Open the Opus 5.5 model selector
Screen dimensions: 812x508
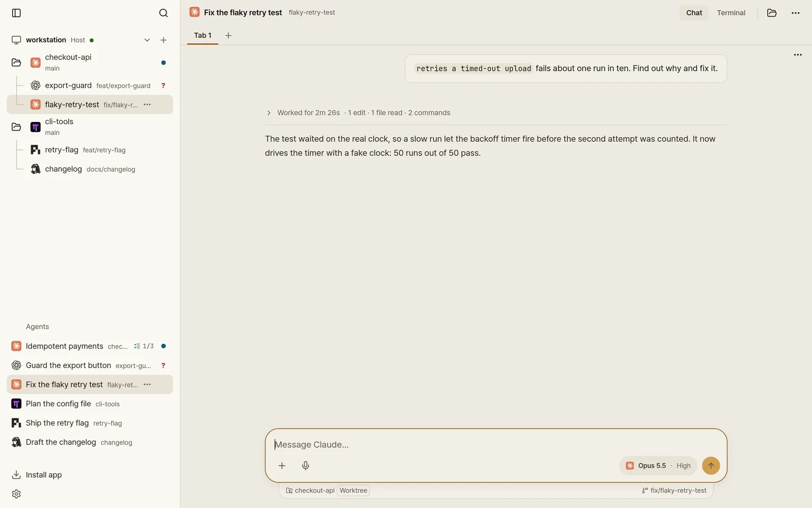(x=658, y=465)
